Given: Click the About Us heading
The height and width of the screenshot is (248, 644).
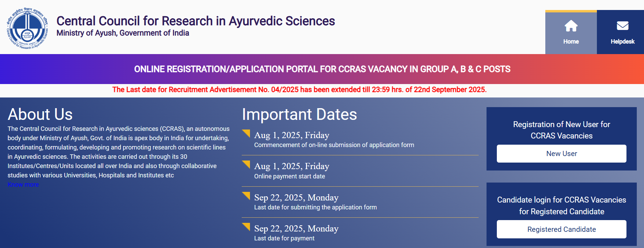Looking at the screenshot, I should coord(40,114).
